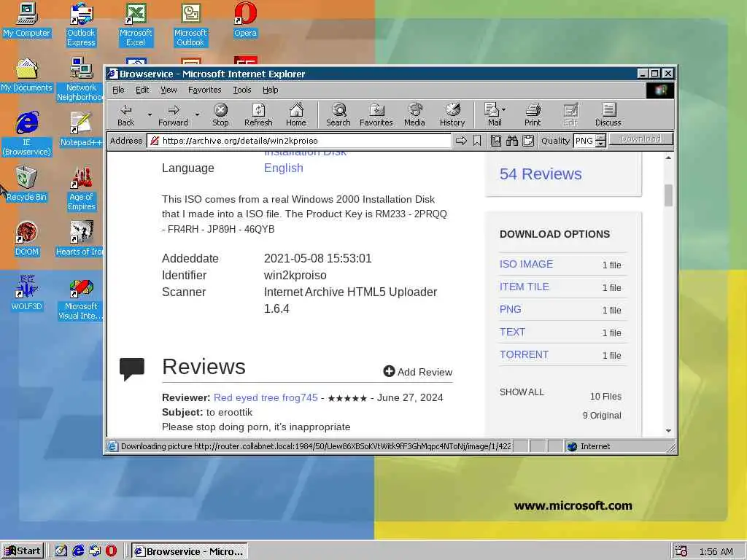Screen dimensions: 747x560
Task: Open the View menu
Action: (169, 90)
